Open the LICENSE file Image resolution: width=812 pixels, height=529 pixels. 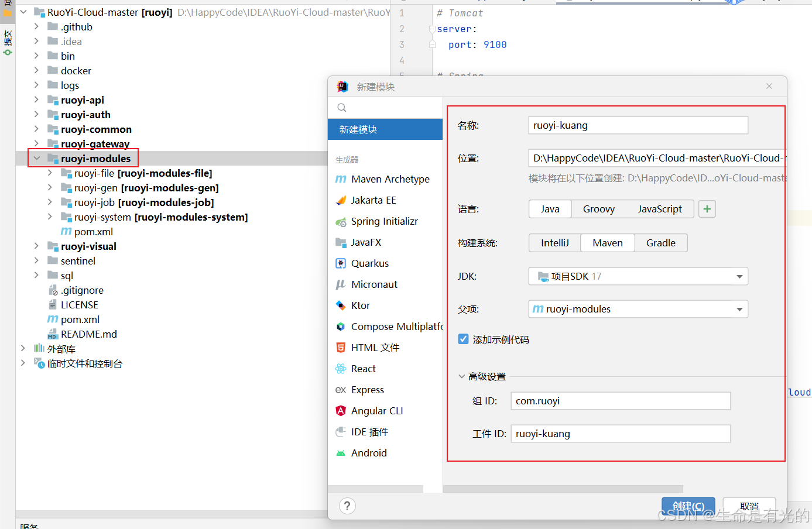pos(73,305)
